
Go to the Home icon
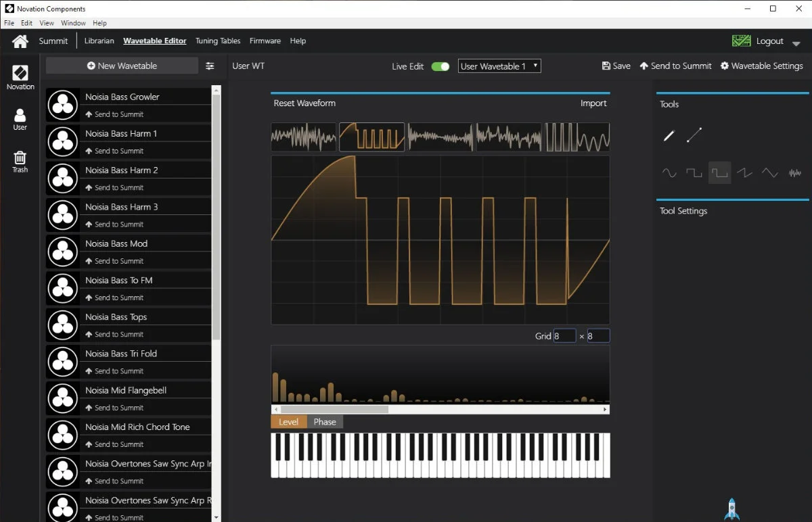(20, 41)
